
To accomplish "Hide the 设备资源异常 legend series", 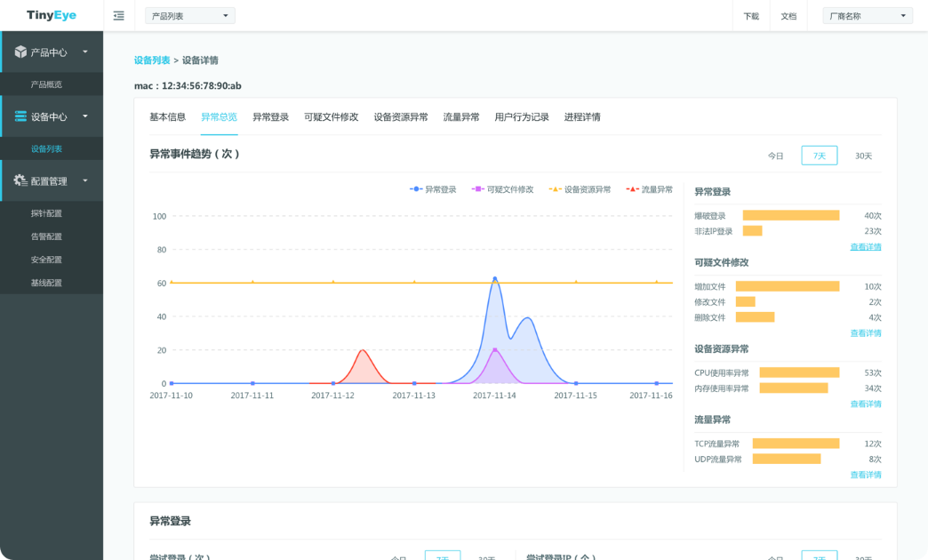I will (556, 189).
